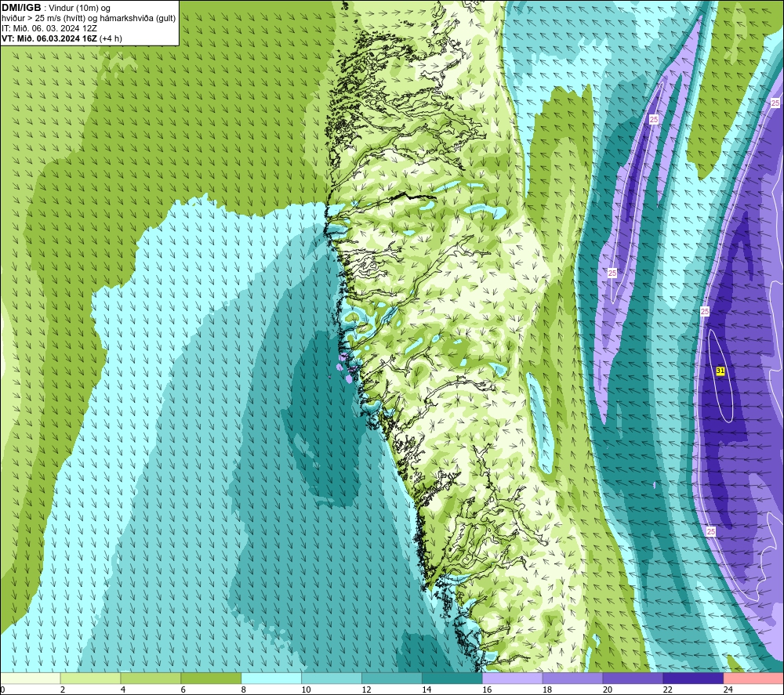Screen dimensions: 784x695
Task: Click the legend scale value 18
Action: tap(547, 690)
